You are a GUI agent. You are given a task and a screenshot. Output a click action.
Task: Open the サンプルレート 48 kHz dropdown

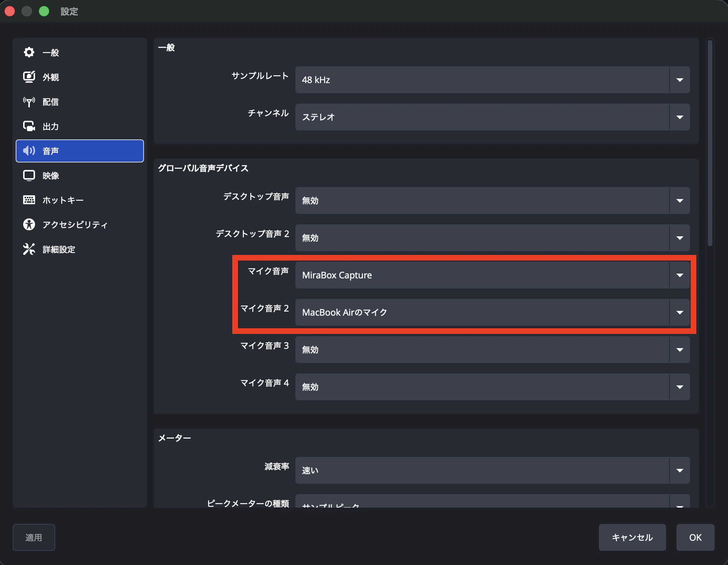(492, 80)
